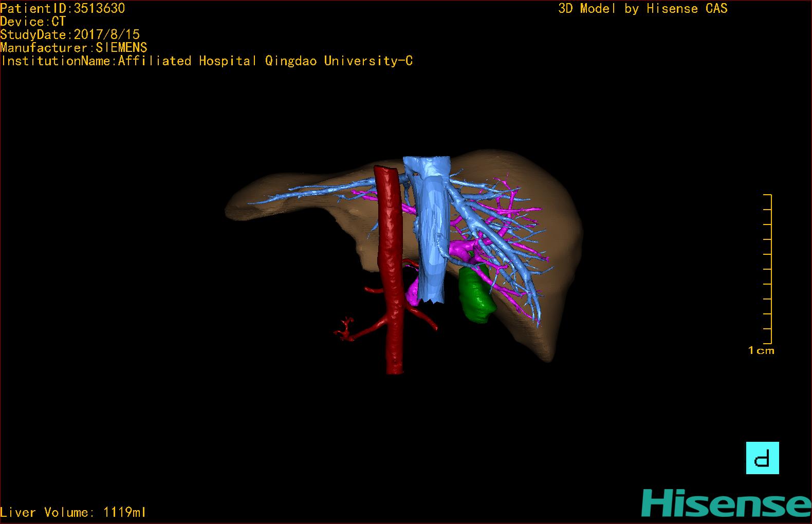Viewport: 812px width, 524px height.
Task: Click the PatientID:3513630 text
Action: 62,8
